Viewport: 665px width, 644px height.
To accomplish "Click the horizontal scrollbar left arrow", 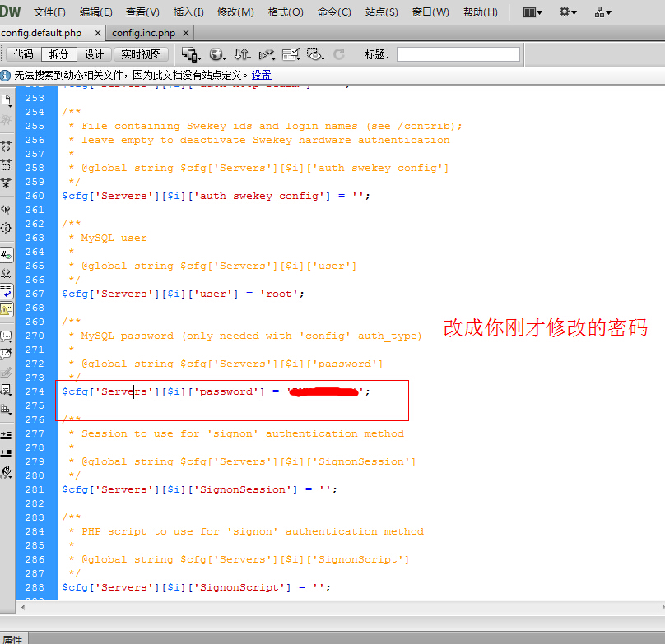I will click(22, 607).
